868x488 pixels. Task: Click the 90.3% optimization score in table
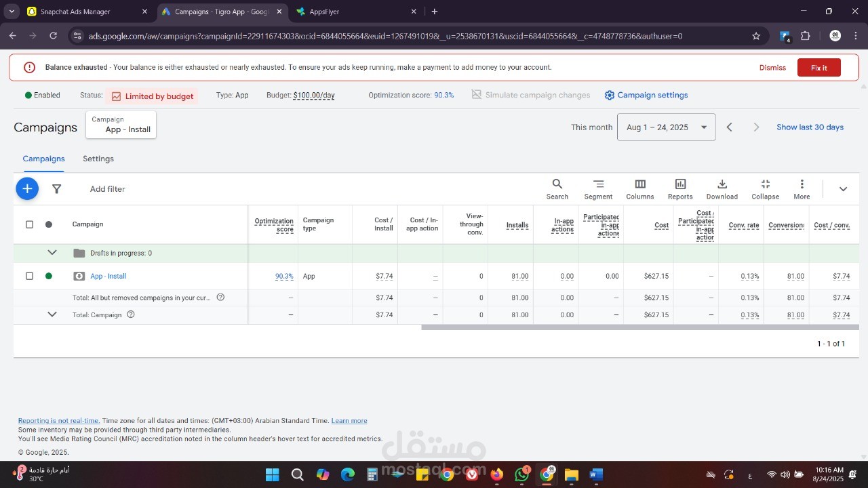[x=284, y=276]
